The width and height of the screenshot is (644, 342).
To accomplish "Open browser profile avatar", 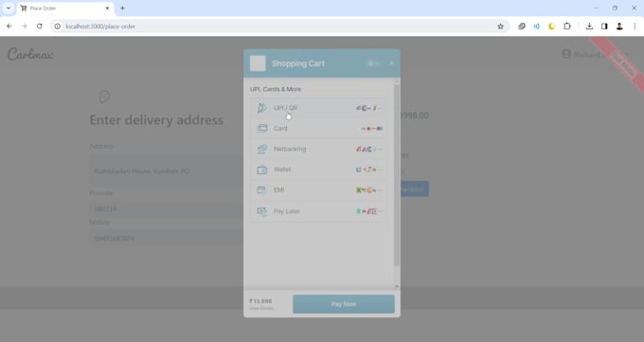I will tap(619, 27).
